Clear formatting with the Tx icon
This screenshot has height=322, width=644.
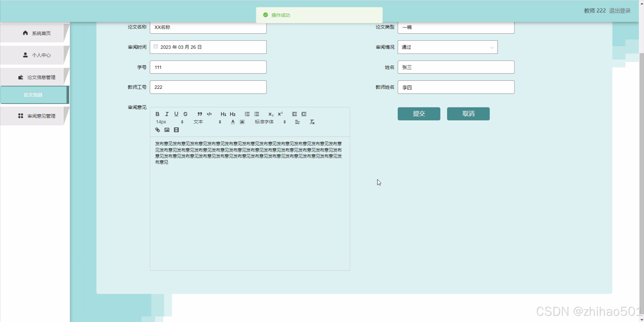point(312,122)
